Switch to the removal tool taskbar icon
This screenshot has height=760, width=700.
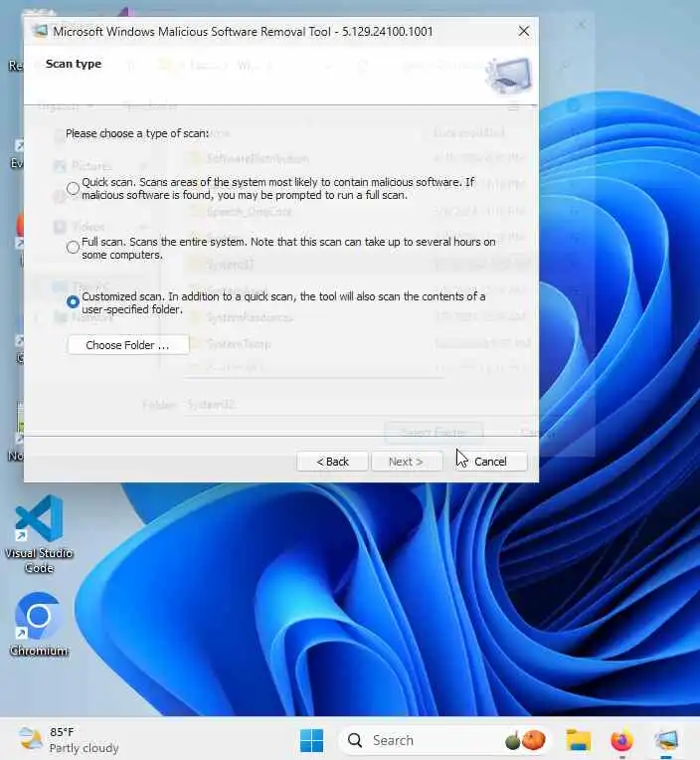tap(666, 740)
